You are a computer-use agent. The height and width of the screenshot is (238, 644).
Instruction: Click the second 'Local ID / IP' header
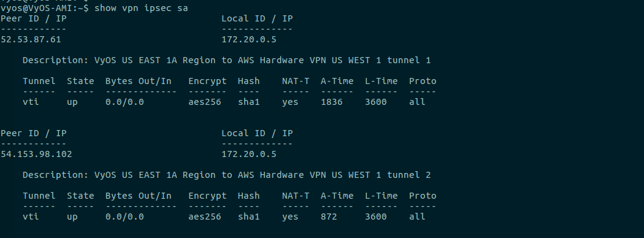pyautogui.click(x=257, y=133)
